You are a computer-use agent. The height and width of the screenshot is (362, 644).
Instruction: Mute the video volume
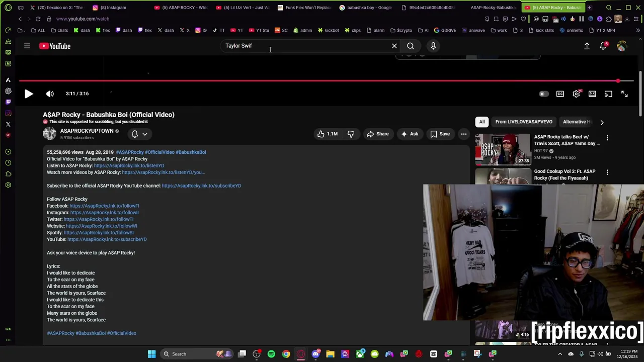point(50,94)
